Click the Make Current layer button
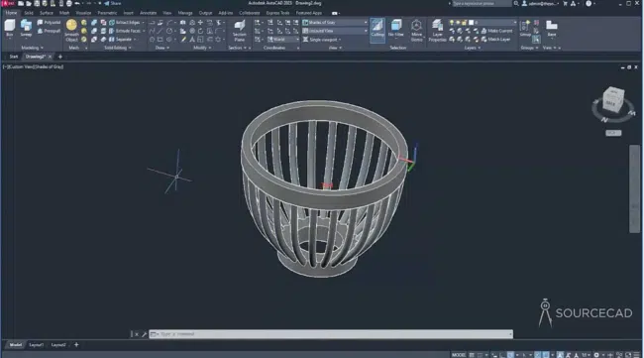The image size is (644, 358). (496, 31)
